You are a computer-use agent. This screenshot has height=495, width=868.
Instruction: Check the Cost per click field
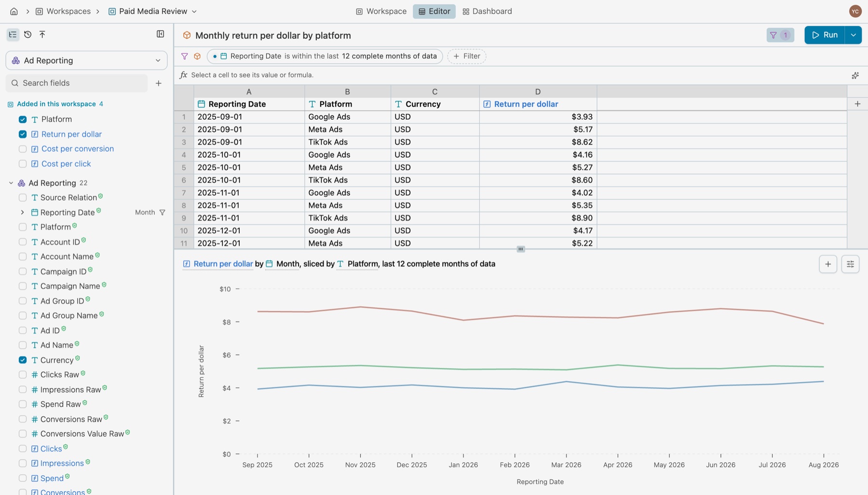pos(23,164)
